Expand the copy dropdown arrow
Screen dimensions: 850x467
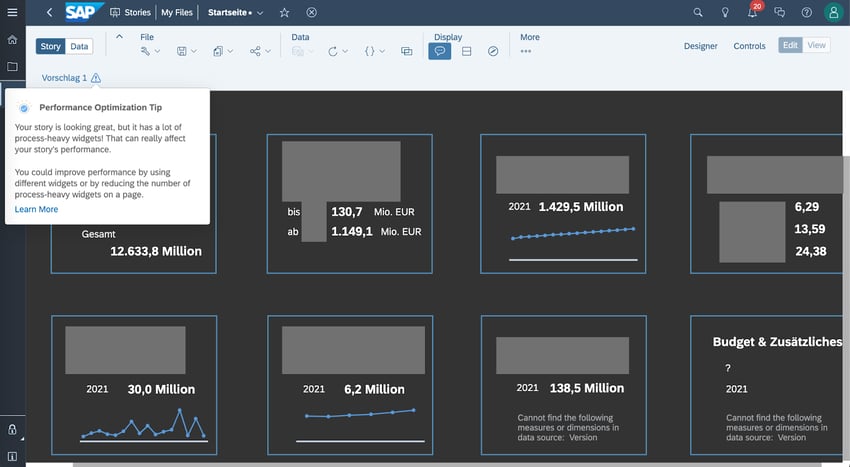(230, 51)
